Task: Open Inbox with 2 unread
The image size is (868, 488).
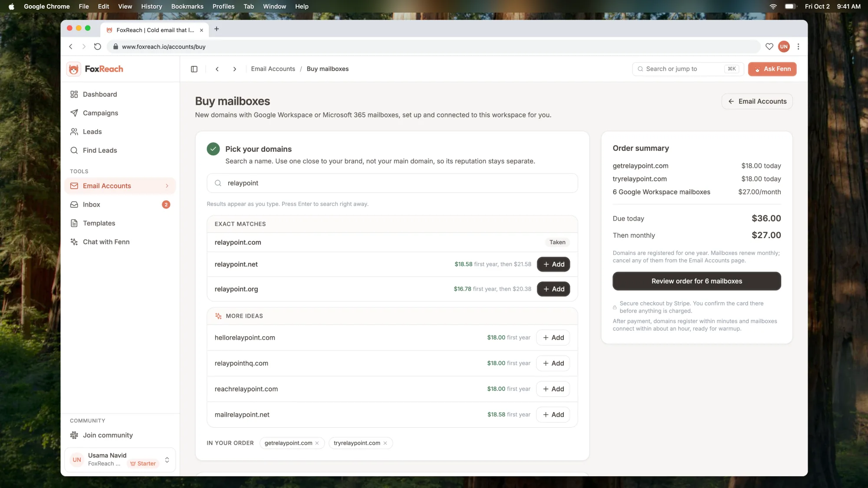Action: 120,204
